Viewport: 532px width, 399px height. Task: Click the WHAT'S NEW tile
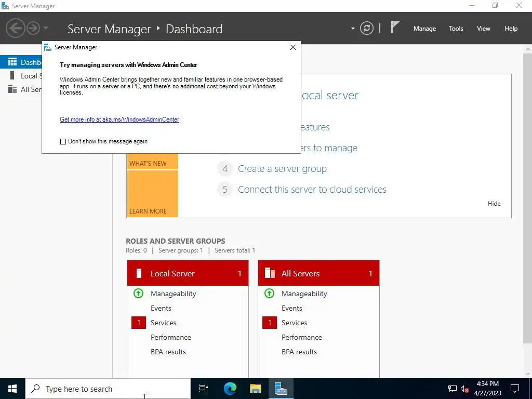click(152, 161)
